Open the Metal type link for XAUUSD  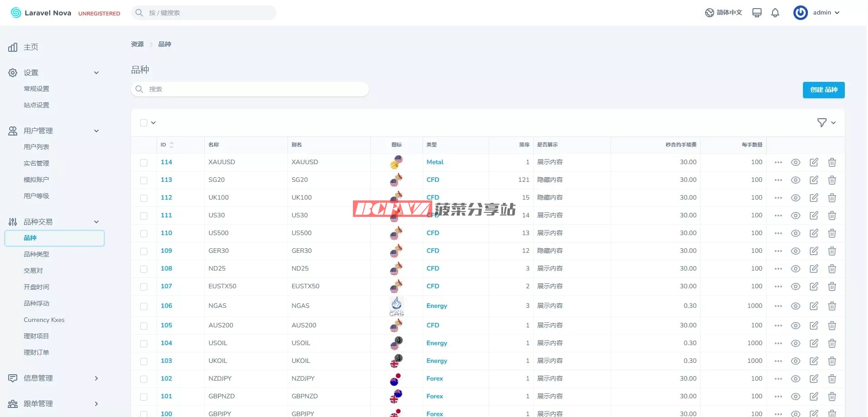click(x=435, y=162)
